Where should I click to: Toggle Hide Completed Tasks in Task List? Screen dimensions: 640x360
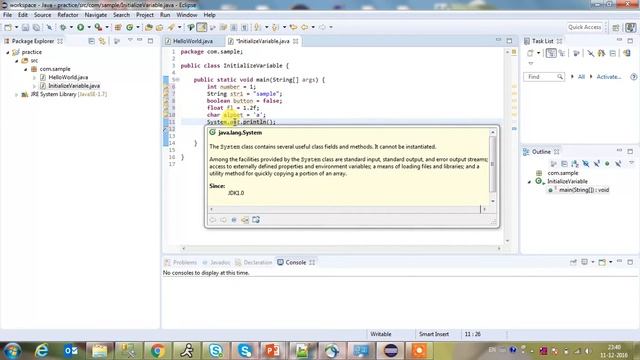point(590,53)
